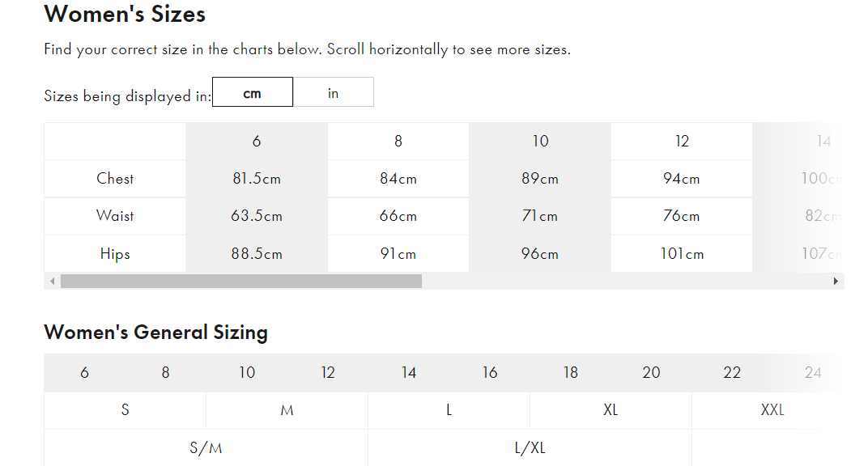Click the Chest row label

pyautogui.click(x=115, y=179)
